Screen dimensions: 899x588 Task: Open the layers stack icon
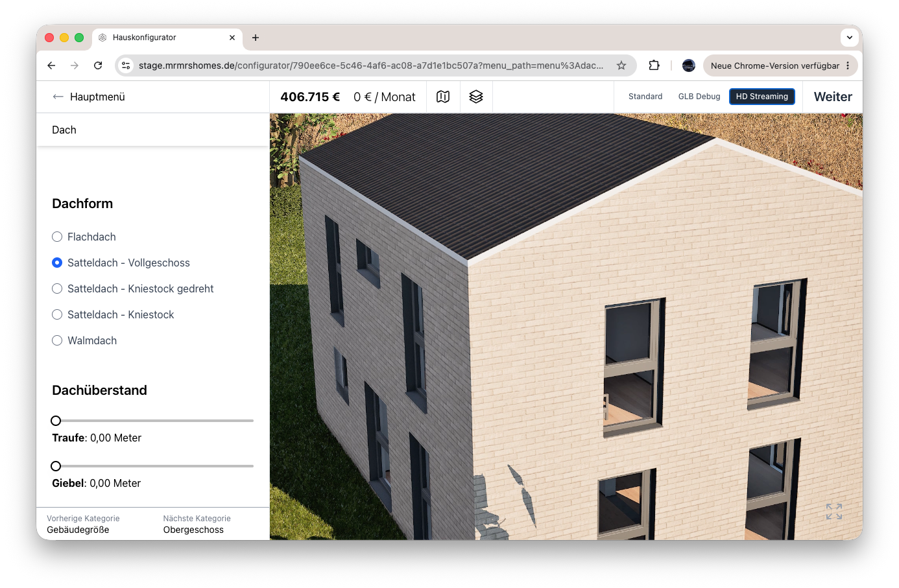[476, 97]
